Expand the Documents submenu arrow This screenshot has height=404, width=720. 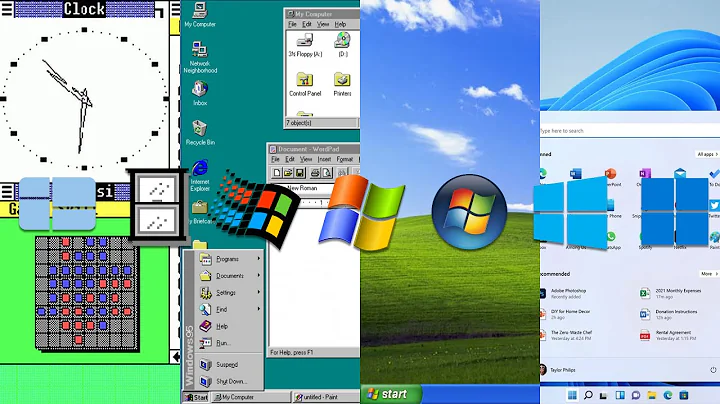pos(259,275)
